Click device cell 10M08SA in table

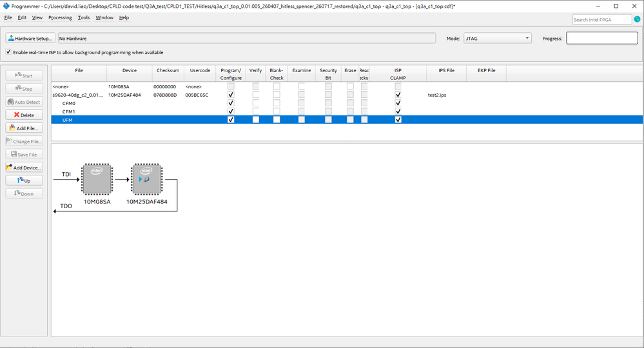[119, 86]
